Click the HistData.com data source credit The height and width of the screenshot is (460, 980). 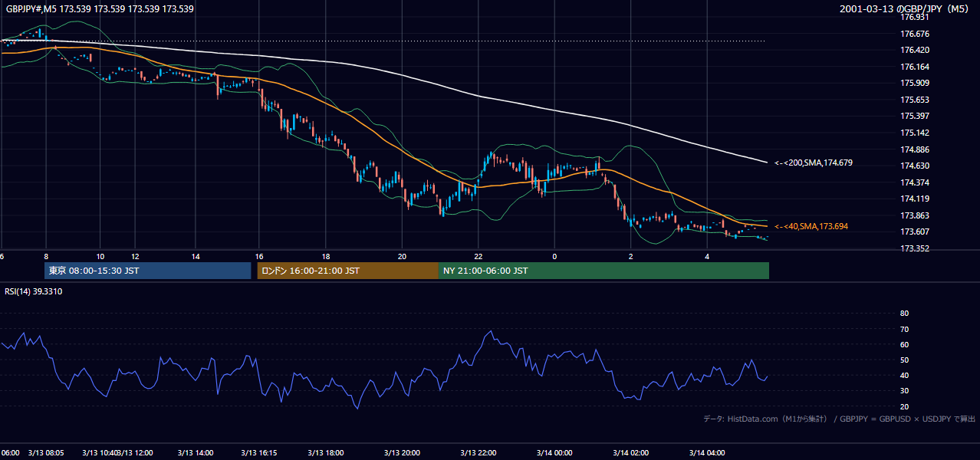[x=840, y=419]
